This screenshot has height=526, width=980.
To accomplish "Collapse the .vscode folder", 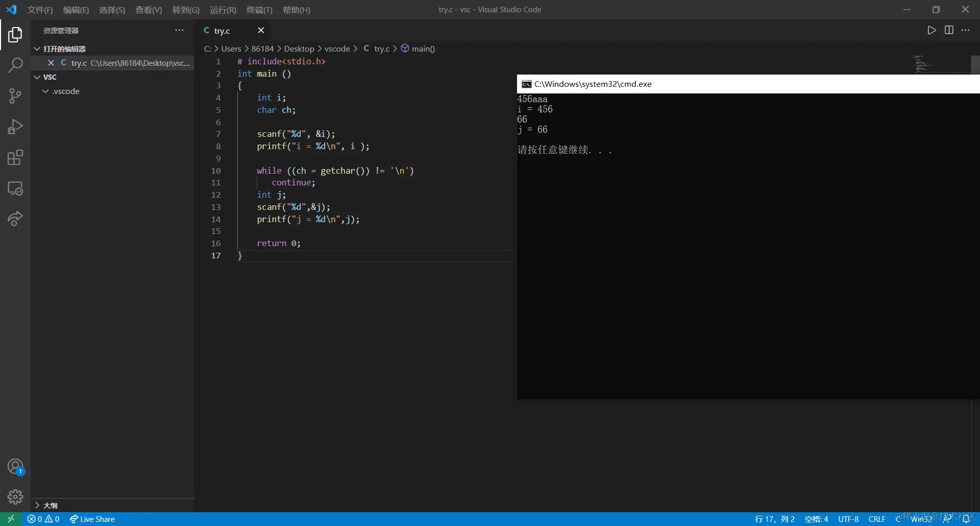I will tap(45, 91).
